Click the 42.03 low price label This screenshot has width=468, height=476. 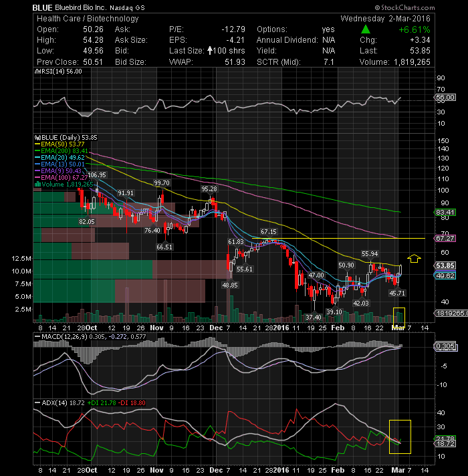[361, 304]
